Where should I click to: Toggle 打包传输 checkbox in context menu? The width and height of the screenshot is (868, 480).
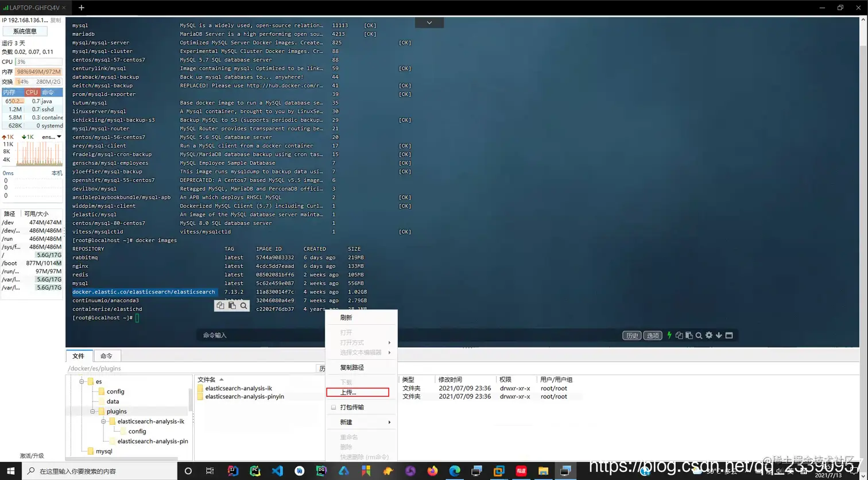[334, 407]
